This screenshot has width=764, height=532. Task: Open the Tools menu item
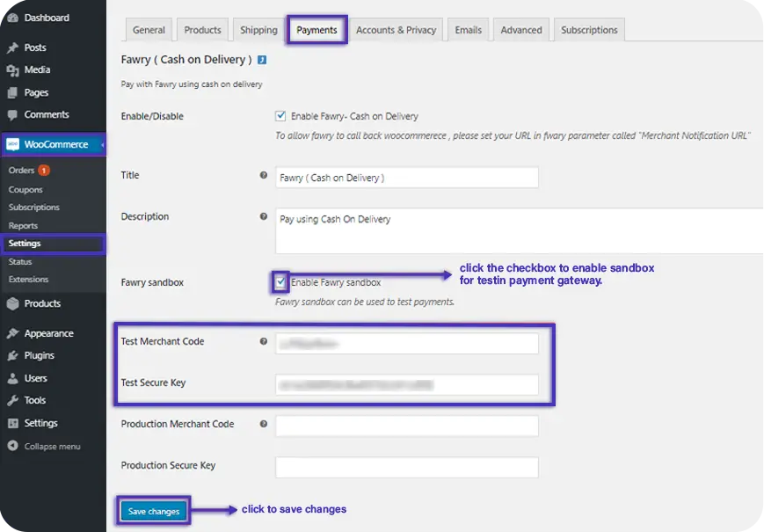point(35,400)
